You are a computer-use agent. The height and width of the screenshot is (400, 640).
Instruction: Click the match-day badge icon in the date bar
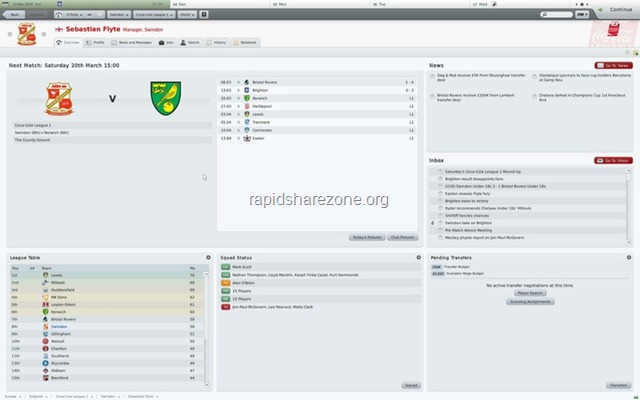60,4
